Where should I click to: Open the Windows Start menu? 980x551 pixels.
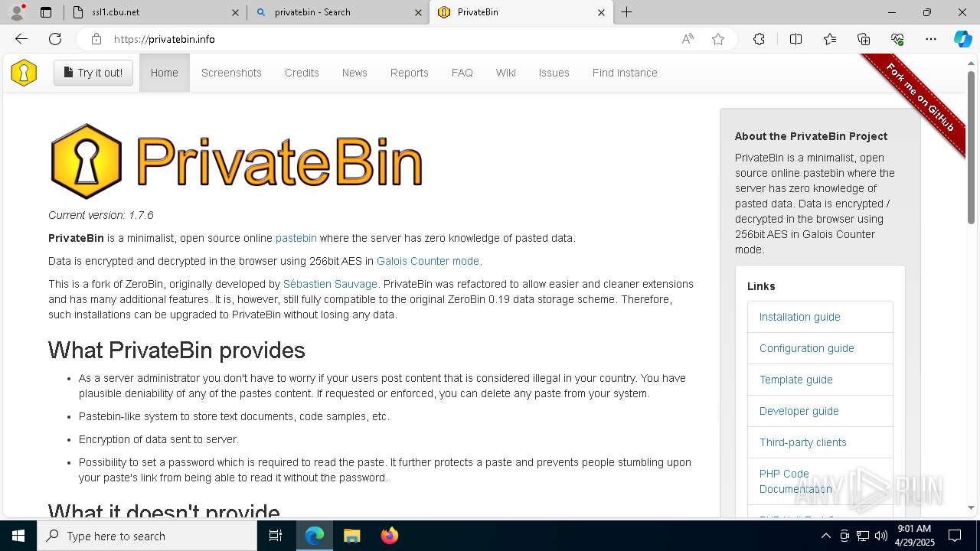coord(18,536)
